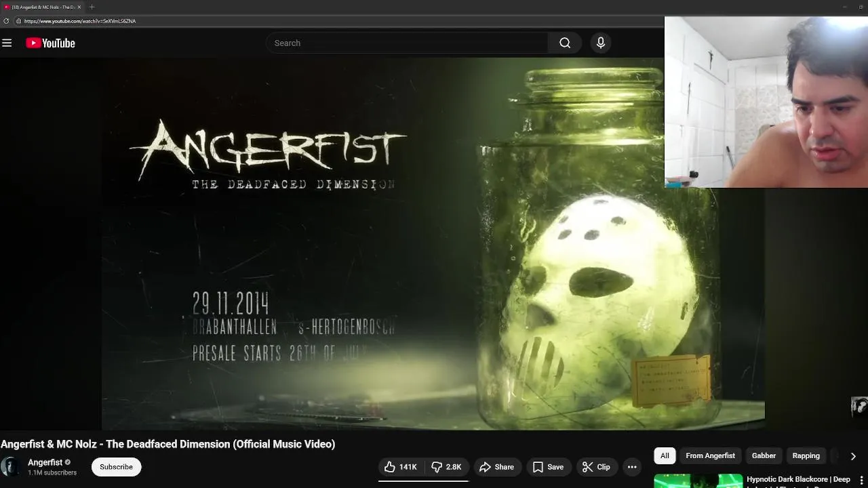868x488 pixels.
Task: Dislike the video with 2.8K thumbs down
Action: click(x=447, y=467)
